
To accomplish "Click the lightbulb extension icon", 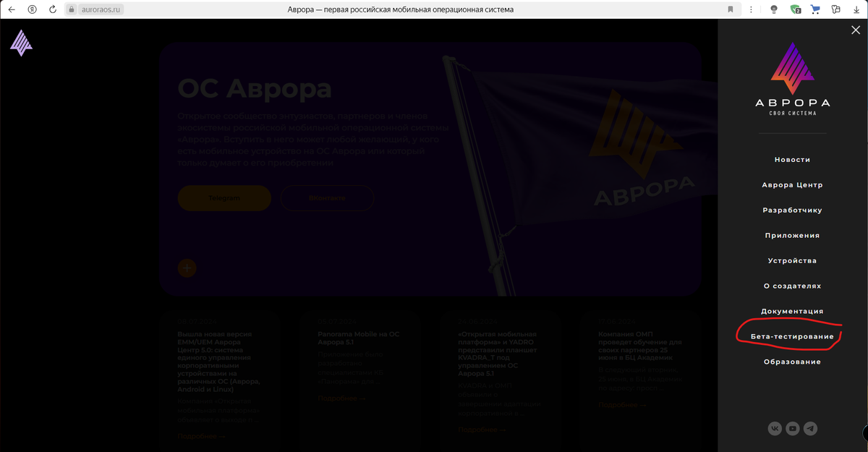I will tap(774, 9).
